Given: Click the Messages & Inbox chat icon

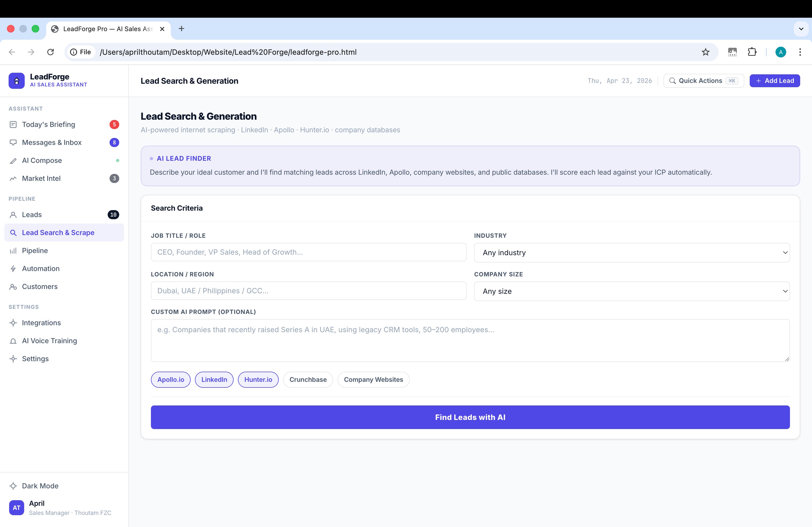Looking at the screenshot, I should click(13, 142).
